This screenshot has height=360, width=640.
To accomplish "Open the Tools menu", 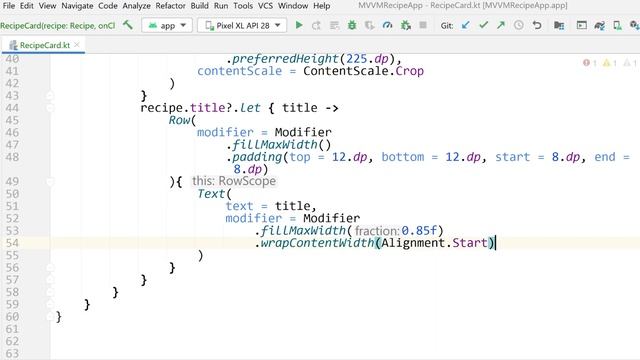I will (x=243, y=6).
